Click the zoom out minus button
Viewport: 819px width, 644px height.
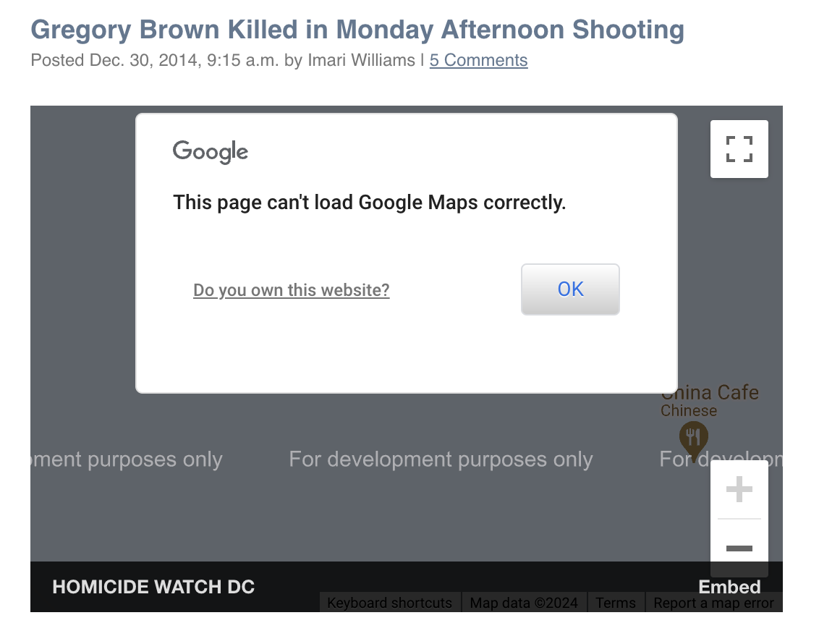739,548
